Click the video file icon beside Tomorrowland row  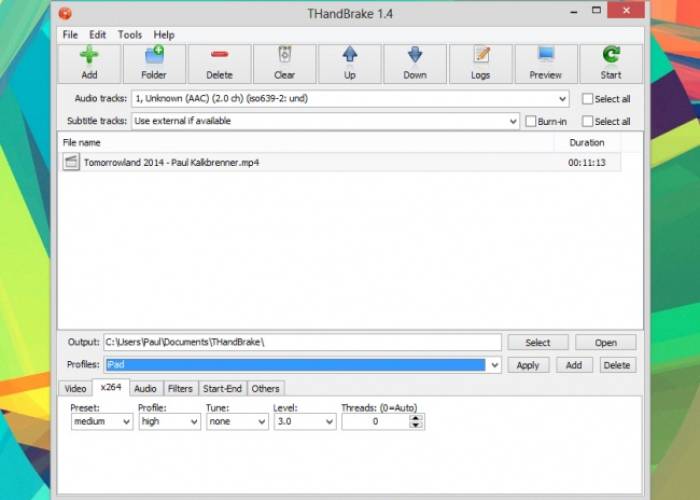71,162
